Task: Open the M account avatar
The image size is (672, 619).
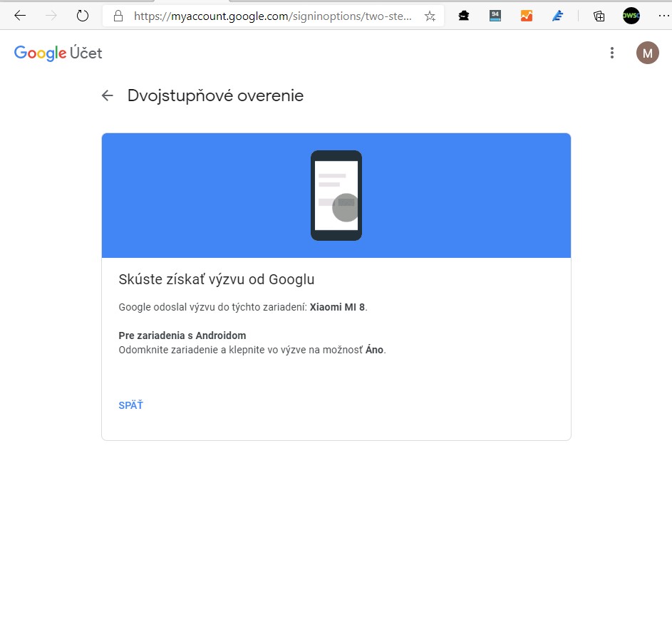Action: click(648, 53)
